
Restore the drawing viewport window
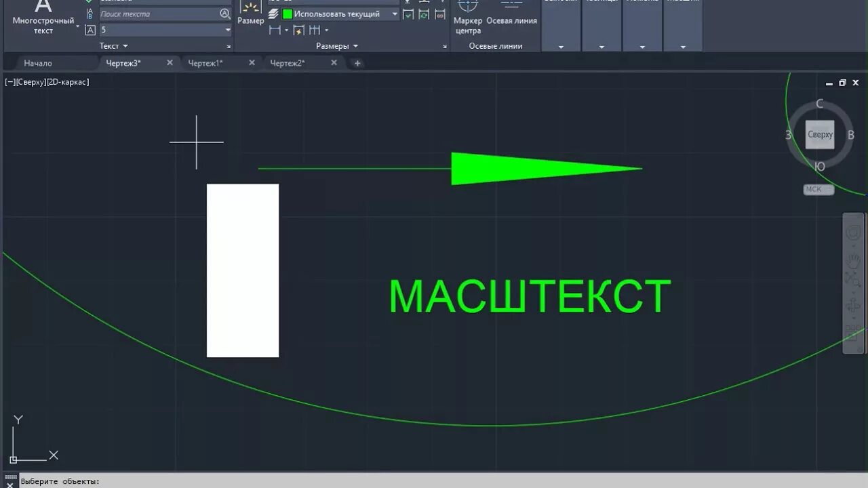click(x=842, y=83)
